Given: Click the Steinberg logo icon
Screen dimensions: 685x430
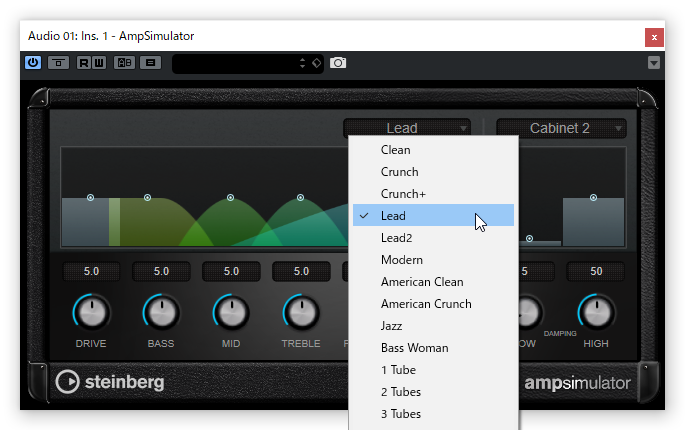Looking at the screenshot, I should (x=68, y=382).
